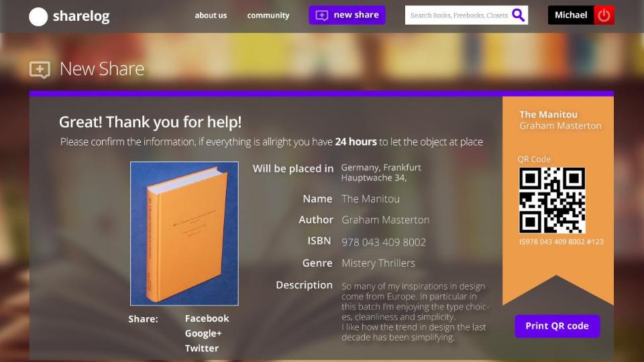Click the magnifying glass search icon
The height and width of the screenshot is (362, 644).
518,15
